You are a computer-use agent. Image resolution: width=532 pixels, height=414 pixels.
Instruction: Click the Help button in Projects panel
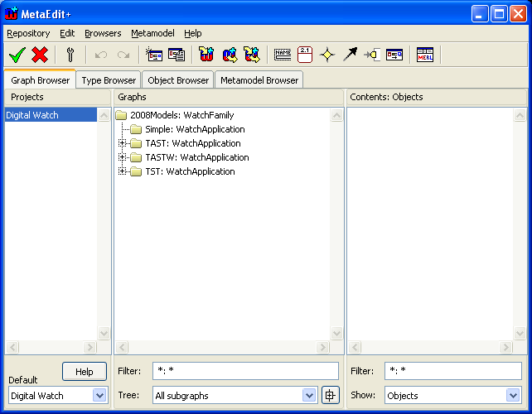(x=84, y=372)
